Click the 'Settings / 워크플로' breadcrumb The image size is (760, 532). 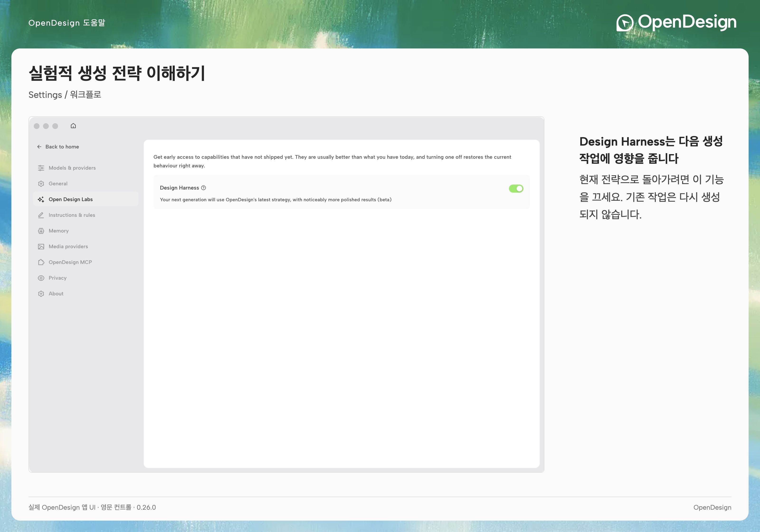pos(65,95)
